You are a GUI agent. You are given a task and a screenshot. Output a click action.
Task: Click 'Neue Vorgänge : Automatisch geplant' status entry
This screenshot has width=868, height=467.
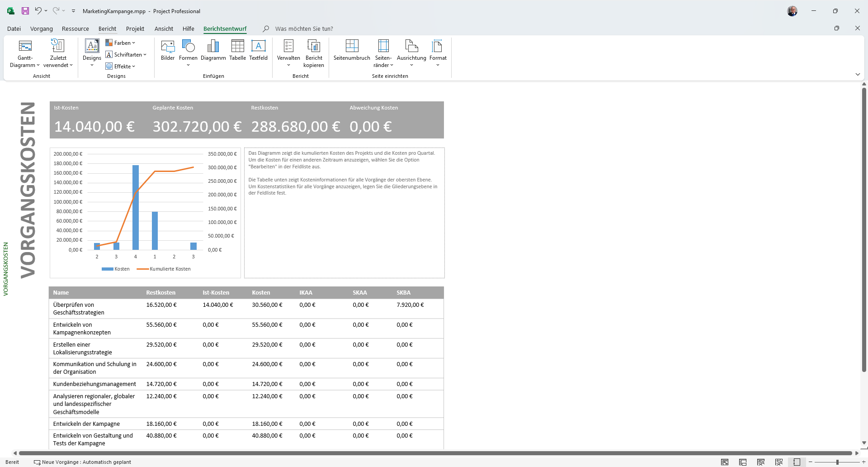point(83,462)
